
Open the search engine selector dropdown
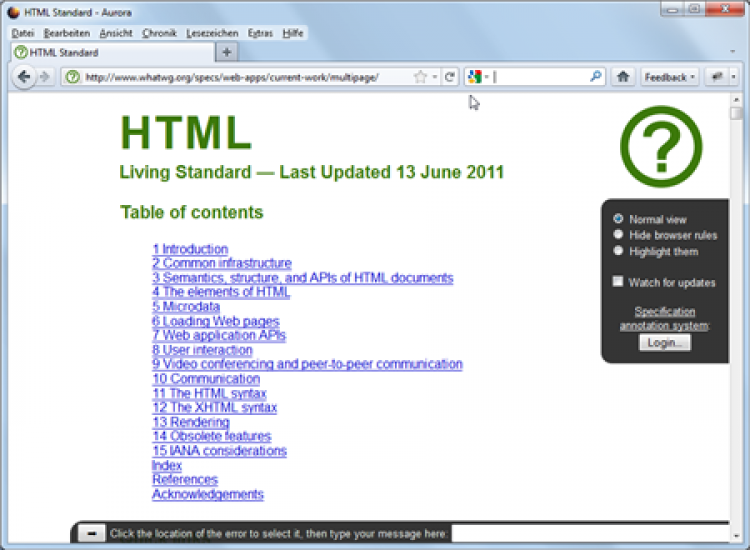478,77
